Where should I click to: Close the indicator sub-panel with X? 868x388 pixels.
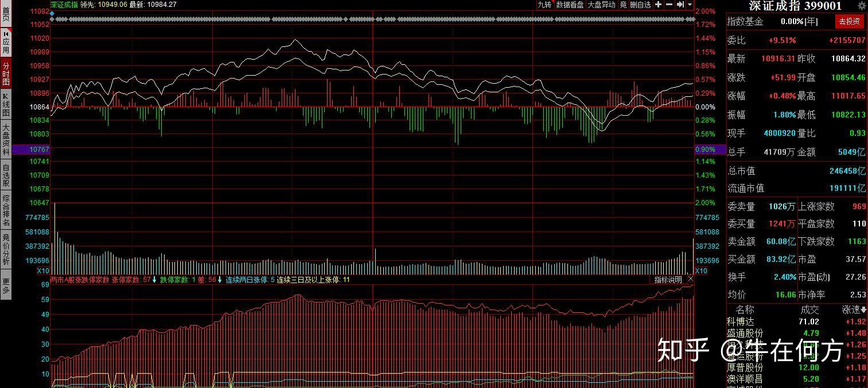coord(690,279)
